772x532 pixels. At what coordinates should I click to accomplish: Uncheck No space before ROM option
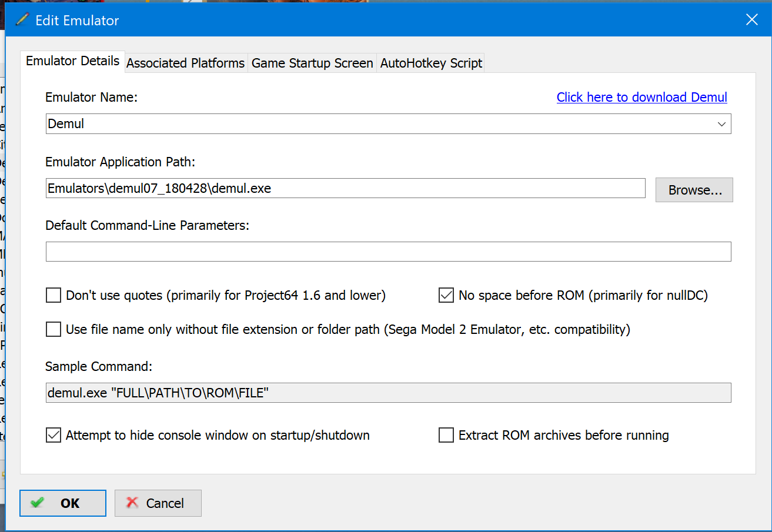pyautogui.click(x=446, y=295)
